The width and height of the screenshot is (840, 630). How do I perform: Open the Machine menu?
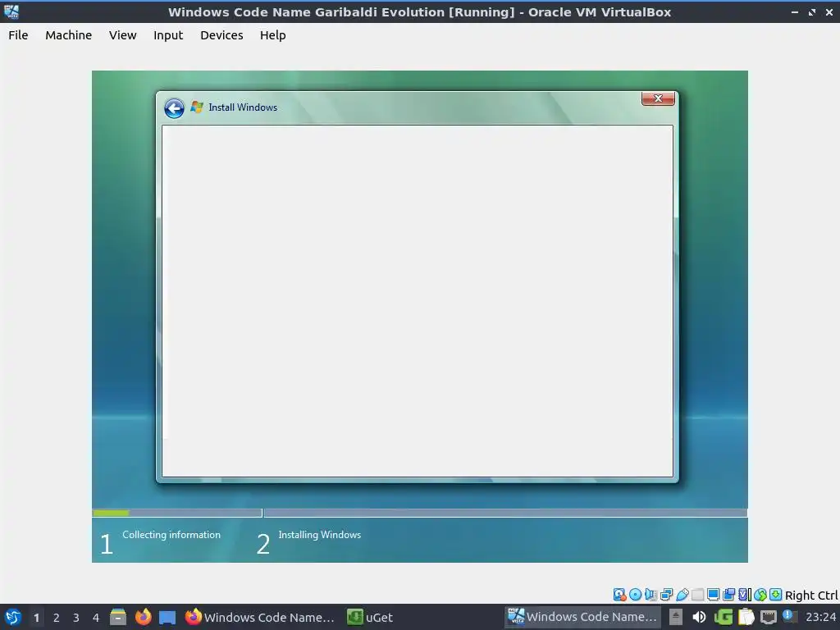pyautogui.click(x=69, y=35)
